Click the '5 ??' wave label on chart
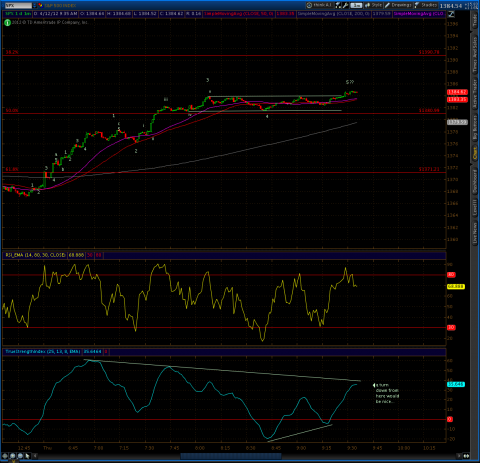The width and height of the screenshot is (480, 463). (x=350, y=82)
